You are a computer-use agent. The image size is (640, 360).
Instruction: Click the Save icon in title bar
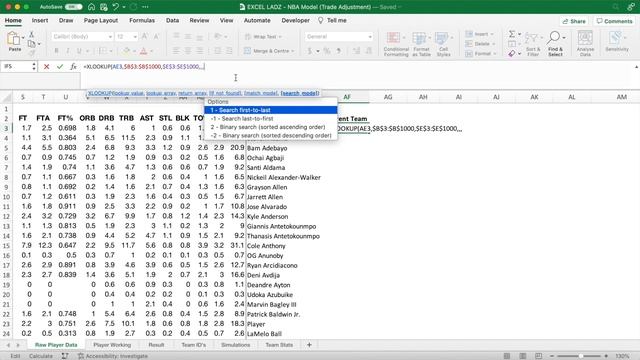[x=104, y=7]
